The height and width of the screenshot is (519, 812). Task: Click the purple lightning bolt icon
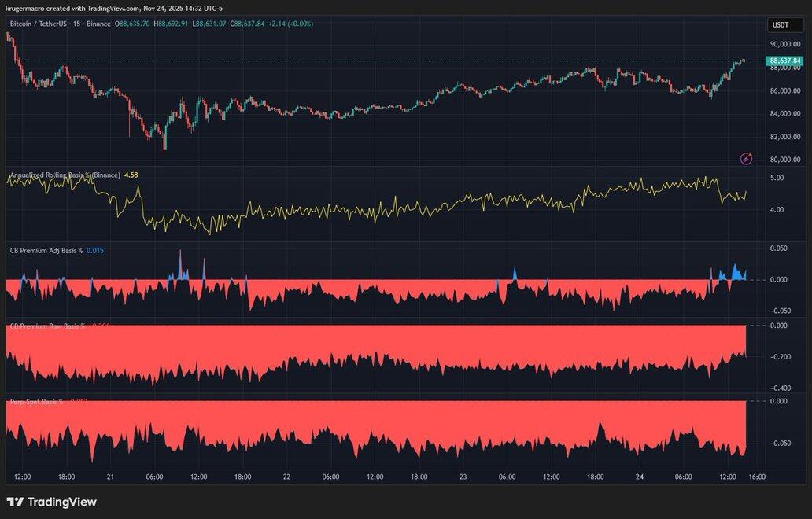pyautogui.click(x=746, y=159)
